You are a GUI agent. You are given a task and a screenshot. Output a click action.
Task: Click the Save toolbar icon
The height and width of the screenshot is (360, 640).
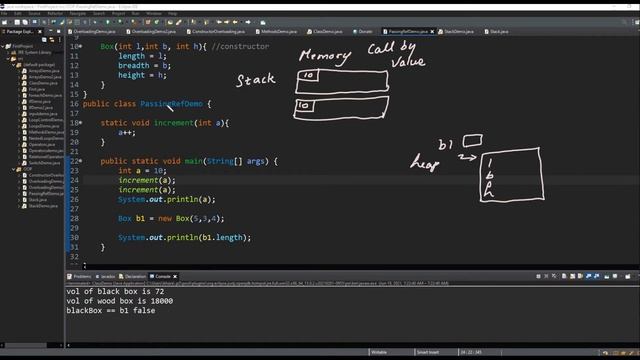[x=17, y=22]
